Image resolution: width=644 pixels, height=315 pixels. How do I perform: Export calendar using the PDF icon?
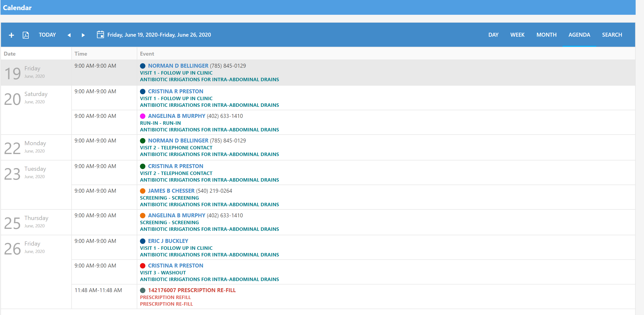coord(26,35)
